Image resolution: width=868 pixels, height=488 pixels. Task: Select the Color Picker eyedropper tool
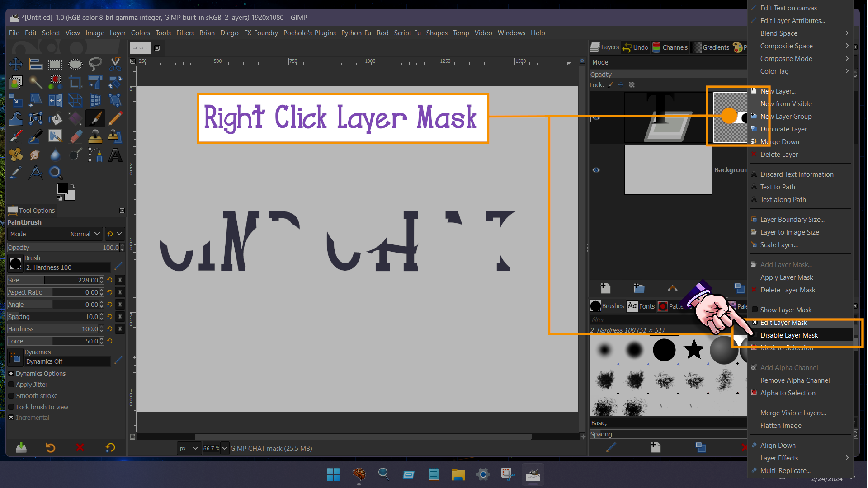16,173
